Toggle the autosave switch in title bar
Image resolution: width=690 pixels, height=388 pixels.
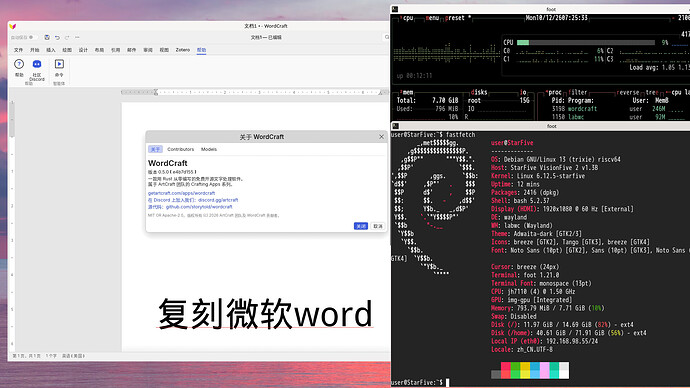[x=31, y=37]
